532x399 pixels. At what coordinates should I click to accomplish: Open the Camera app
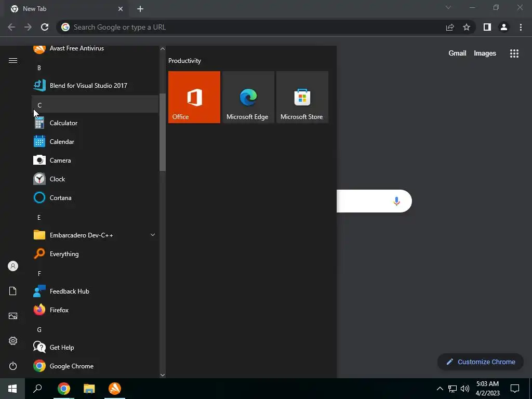click(95, 160)
